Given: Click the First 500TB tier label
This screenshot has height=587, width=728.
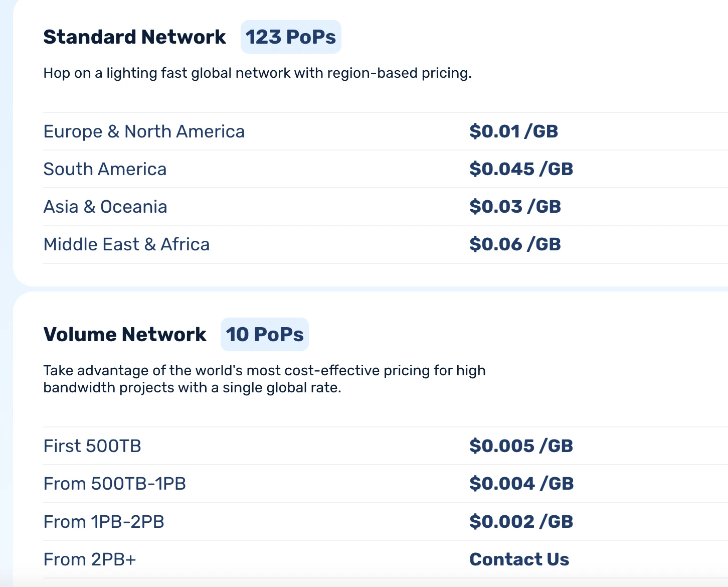Looking at the screenshot, I should click(92, 446).
